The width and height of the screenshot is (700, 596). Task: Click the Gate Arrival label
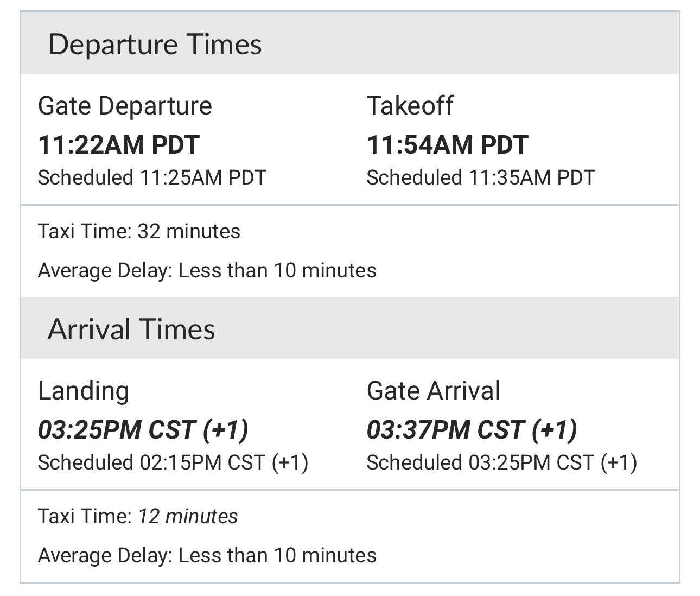[x=433, y=391]
